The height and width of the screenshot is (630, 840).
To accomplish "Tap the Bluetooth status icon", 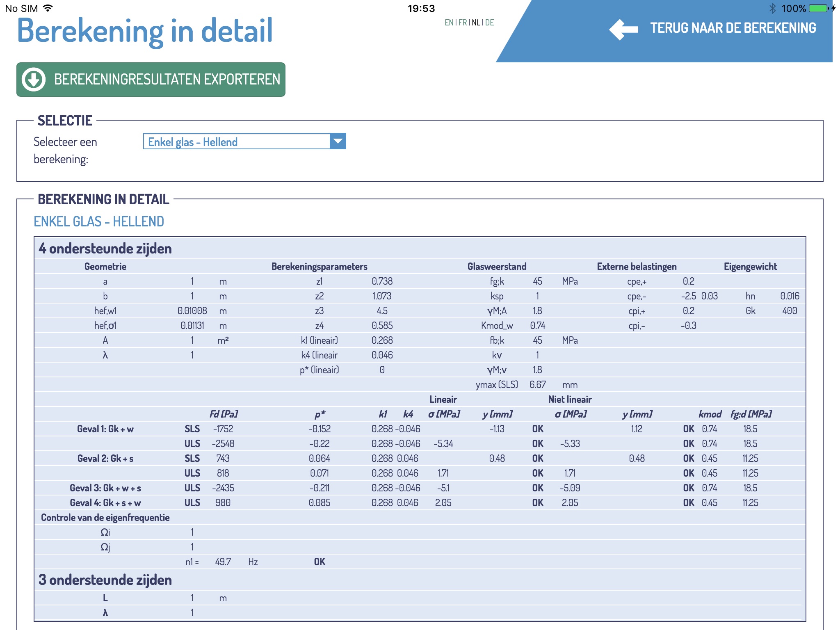I will coord(773,8).
